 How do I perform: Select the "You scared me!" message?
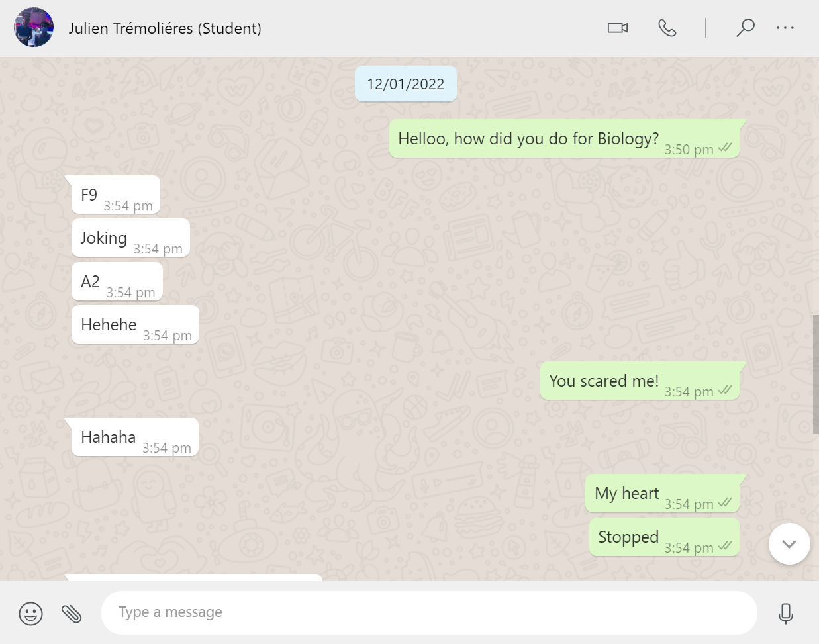(603, 381)
